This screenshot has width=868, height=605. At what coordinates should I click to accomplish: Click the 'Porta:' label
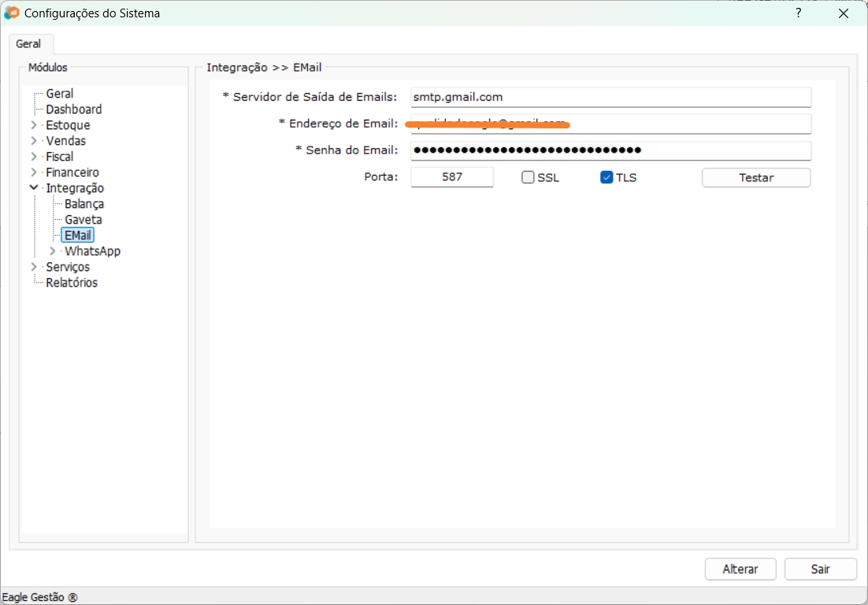[381, 177]
